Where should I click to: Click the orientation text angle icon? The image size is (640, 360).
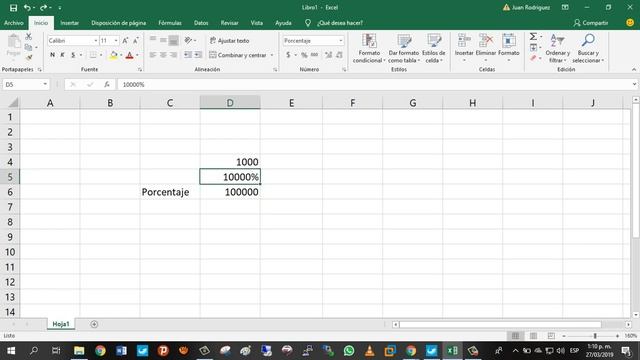click(188, 40)
